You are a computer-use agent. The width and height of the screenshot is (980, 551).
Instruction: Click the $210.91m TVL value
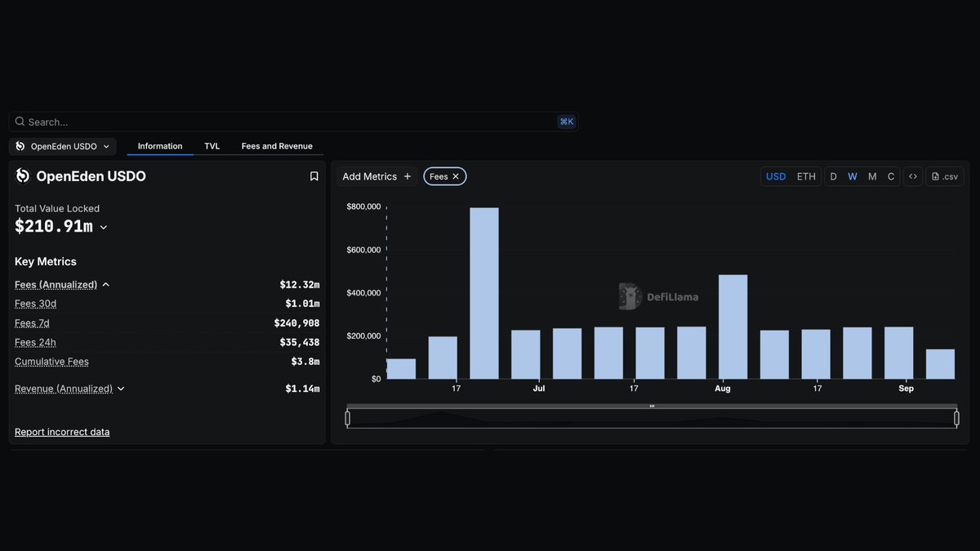(x=53, y=227)
